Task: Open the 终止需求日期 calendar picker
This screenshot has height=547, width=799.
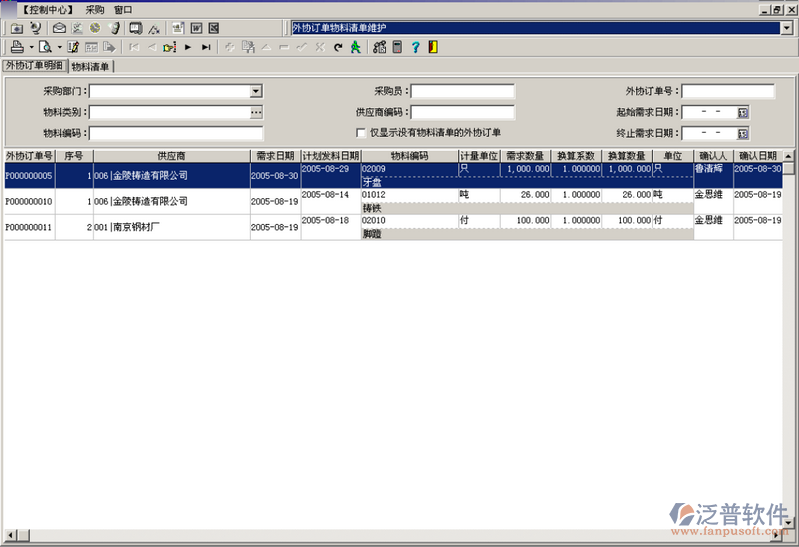Action: click(x=743, y=133)
